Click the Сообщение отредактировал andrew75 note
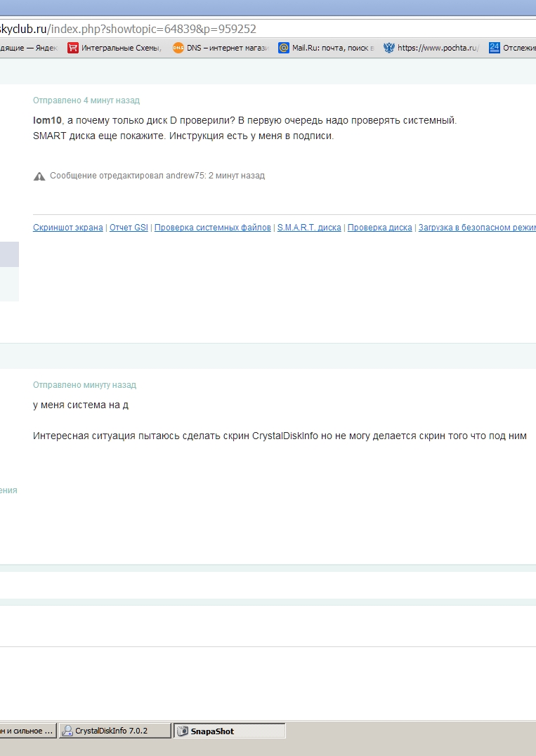Viewport: 536px width, 756px height. (157, 176)
